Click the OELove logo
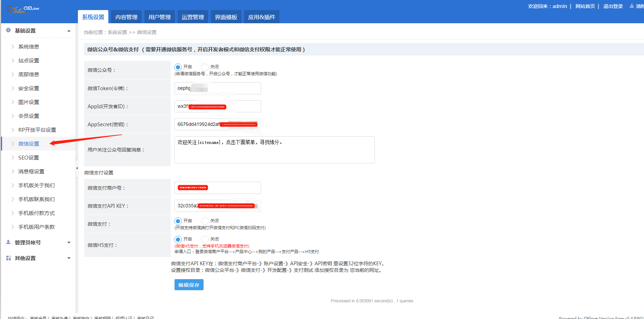This screenshot has width=644, height=319. (x=23, y=10)
